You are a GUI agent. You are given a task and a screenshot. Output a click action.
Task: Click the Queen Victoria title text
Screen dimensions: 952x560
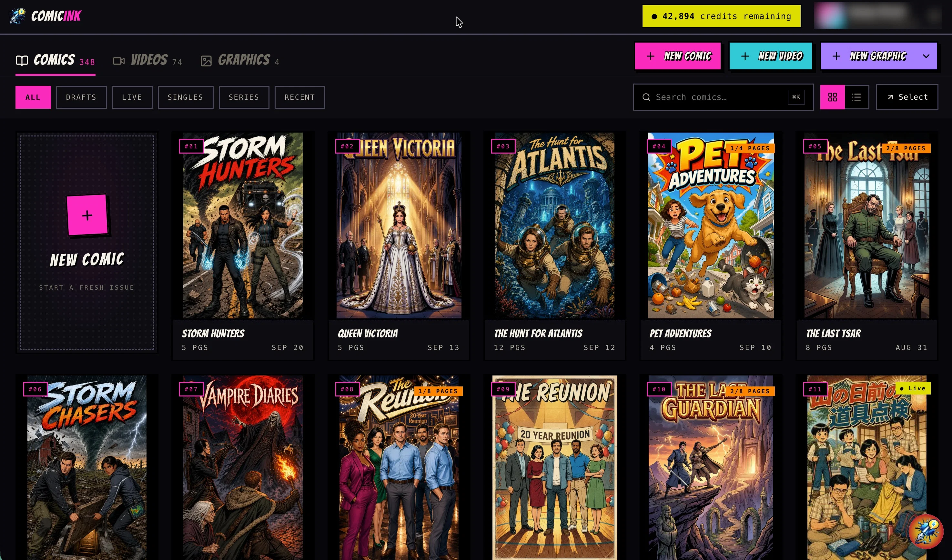tap(368, 334)
